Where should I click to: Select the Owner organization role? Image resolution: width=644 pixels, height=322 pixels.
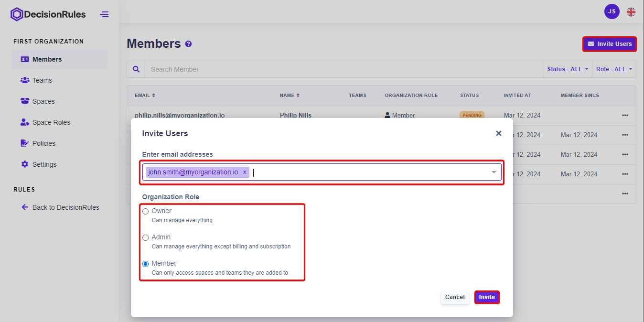(x=146, y=212)
